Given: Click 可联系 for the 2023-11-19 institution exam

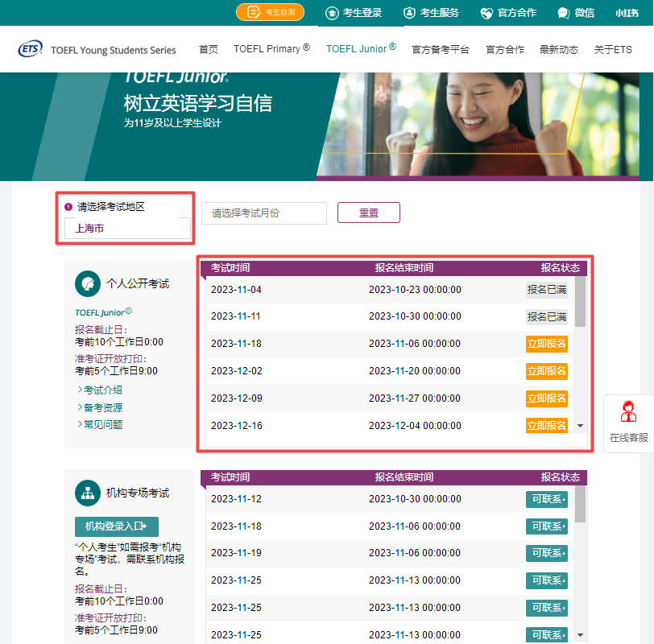Looking at the screenshot, I should pos(546,553).
